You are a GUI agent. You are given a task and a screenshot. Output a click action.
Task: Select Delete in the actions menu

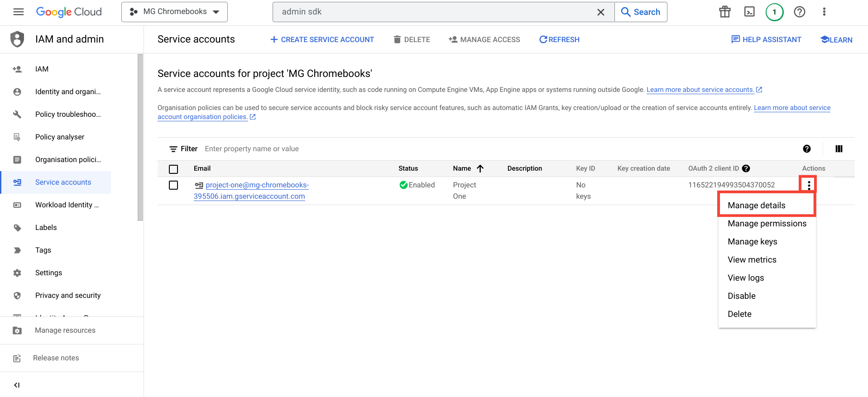(767, 314)
